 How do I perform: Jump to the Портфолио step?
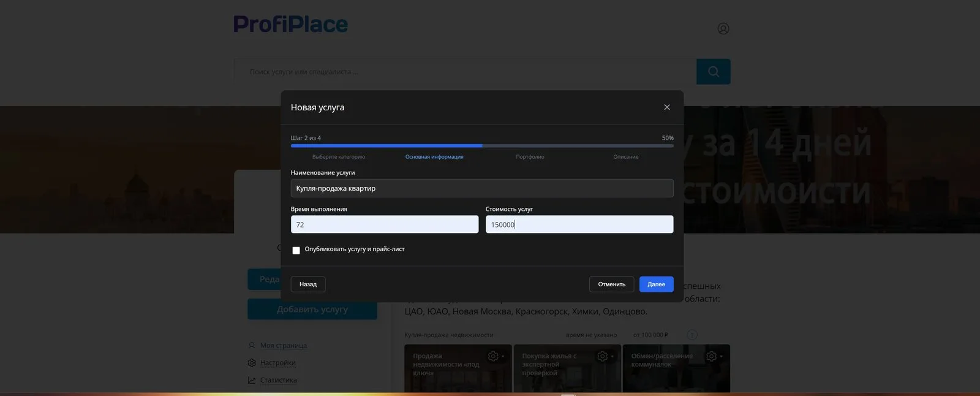(530, 157)
